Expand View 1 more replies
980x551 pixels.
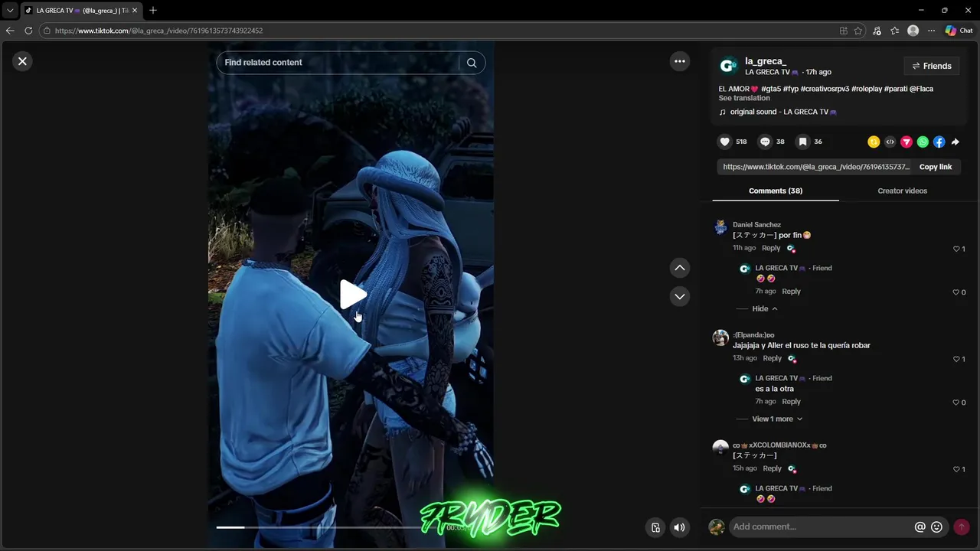click(777, 419)
